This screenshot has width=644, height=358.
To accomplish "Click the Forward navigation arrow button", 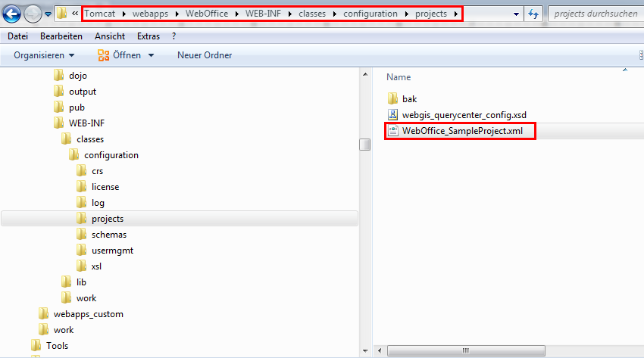I will (x=33, y=14).
